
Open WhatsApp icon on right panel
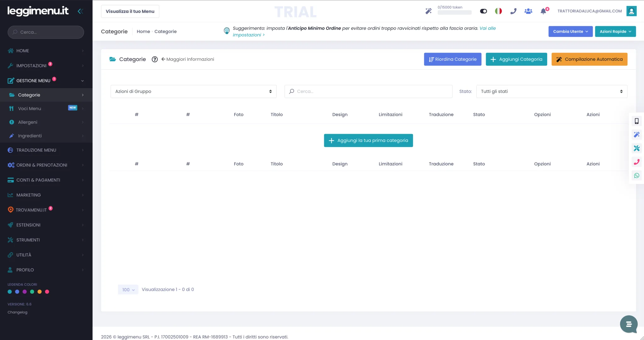(637, 176)
